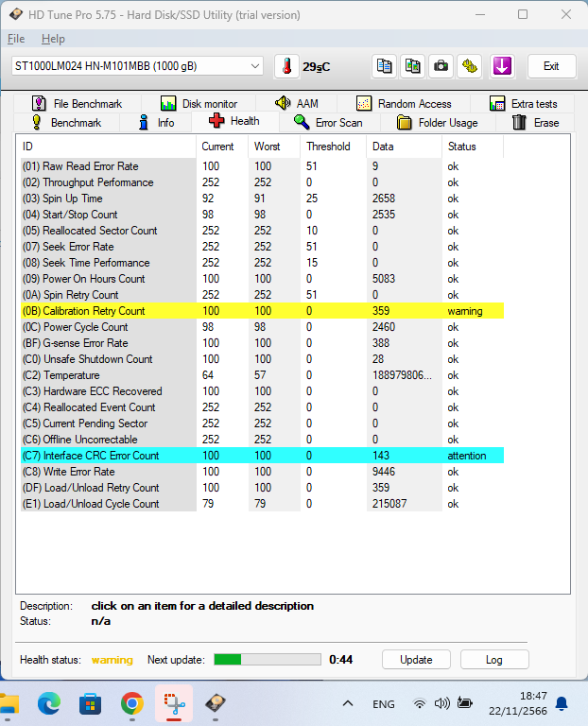
Task: Switch to the Erase tab
Action: (536, 123)
